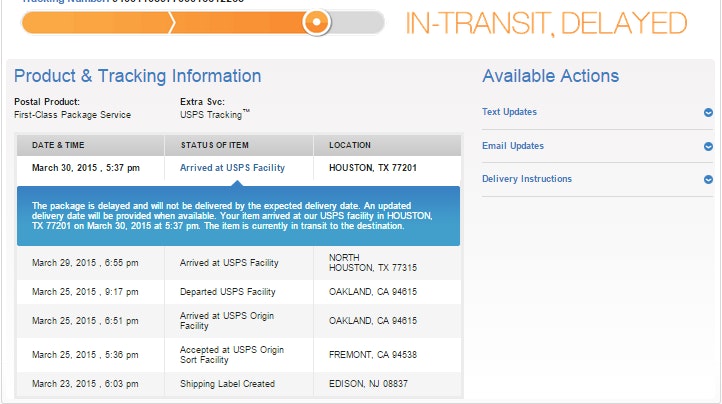Expand Text Updates arrow icon
Image resolution: width=722 pixels, height=404 pixels.
[708, 113]
